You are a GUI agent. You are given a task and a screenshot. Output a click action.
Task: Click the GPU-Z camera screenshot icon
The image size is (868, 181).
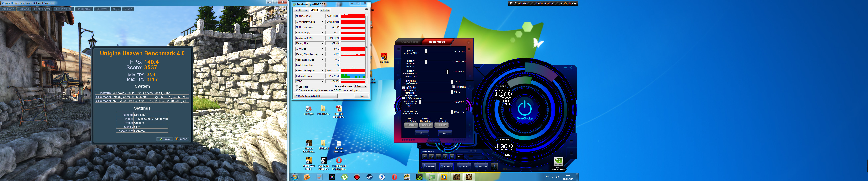[x=366, y=9]
